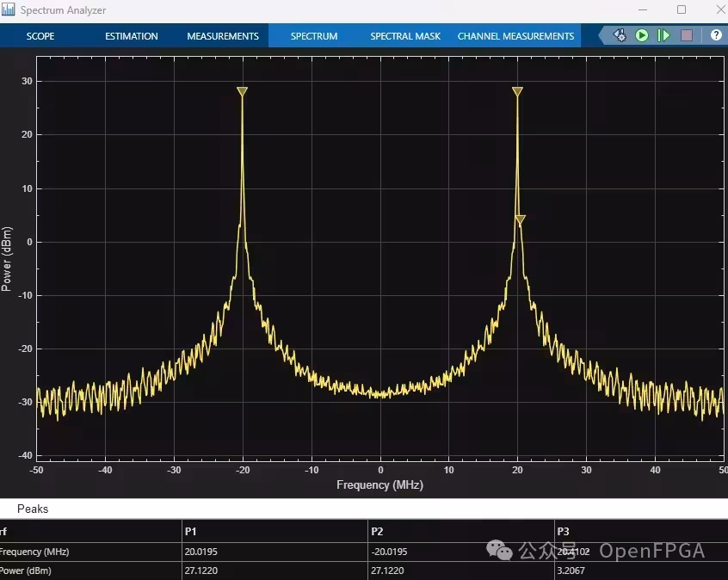Select the MEASUREMENTS tab

[x=223, y=36]
